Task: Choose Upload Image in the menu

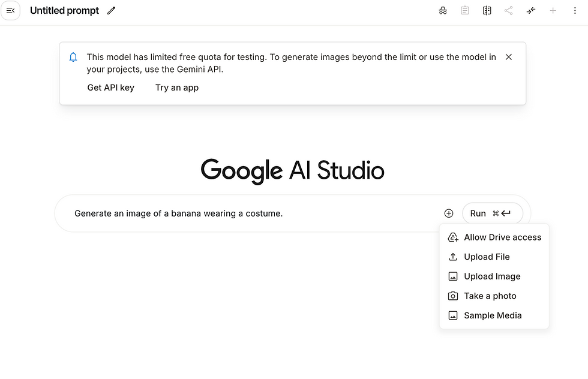Action: click(494, 276)
